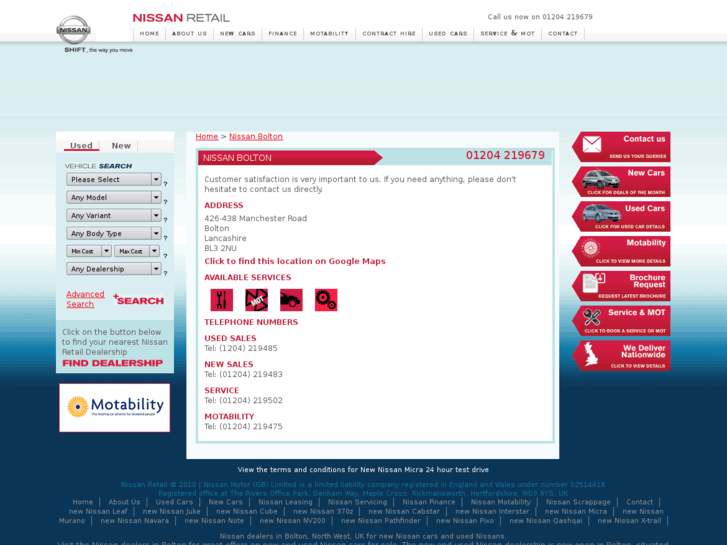Viewport: 727px width, 545px height.
Task: Open the Service & MOT menu item
Action: (x=507, y=33)
